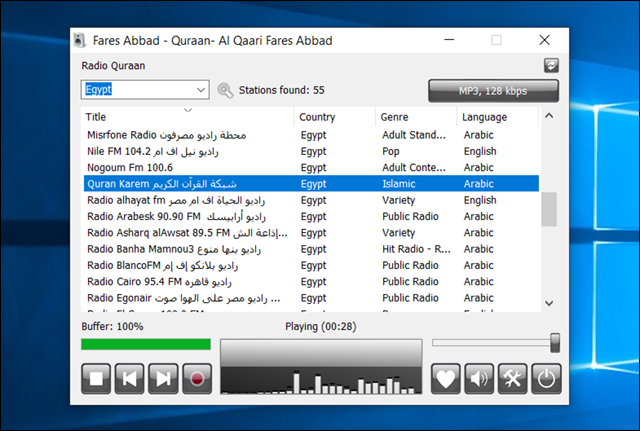Select the Misrfone Radio station row
The height and width of the screenshot is (431, 640).
click(x=311, y=135)
